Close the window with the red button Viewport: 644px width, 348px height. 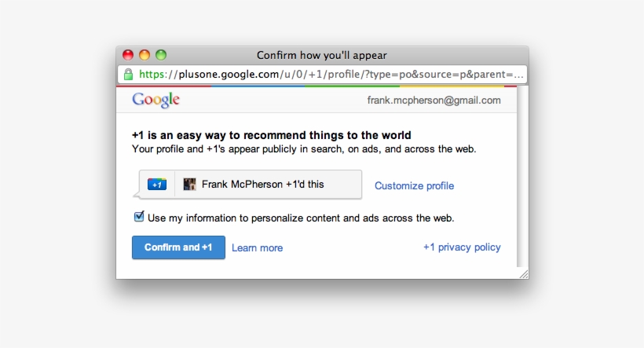click(x=128, y=55)
